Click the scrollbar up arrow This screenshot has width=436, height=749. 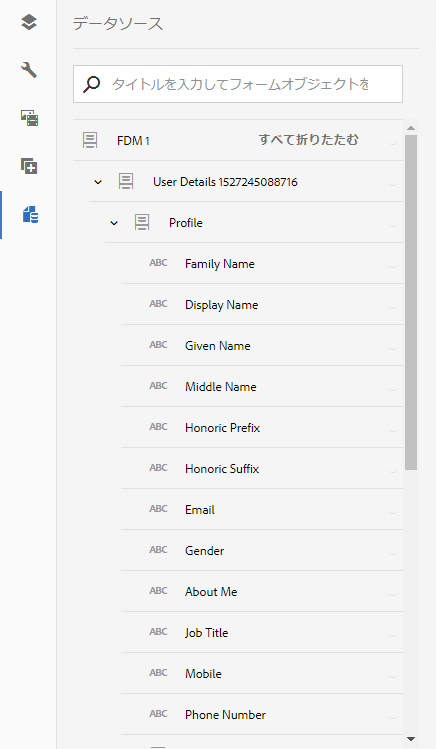(411, 128)
